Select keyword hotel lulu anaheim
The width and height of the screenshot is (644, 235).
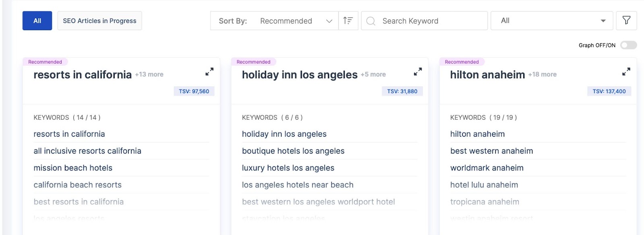[484, 185]
